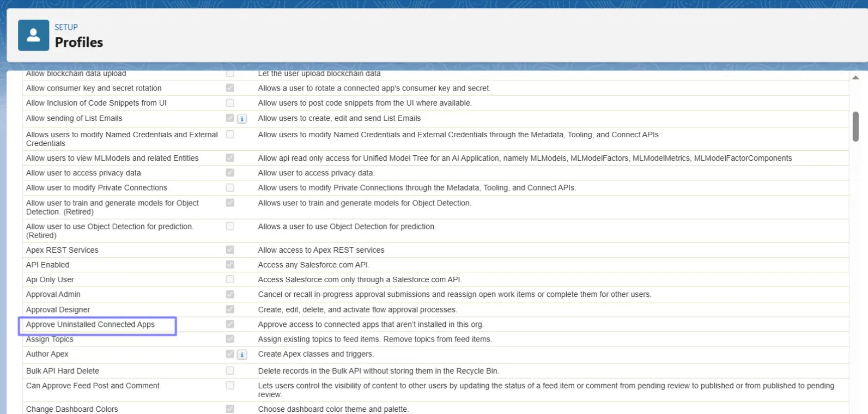
Task: Click the SETUP breadcrumb text
Action: (x=66, y=27)
